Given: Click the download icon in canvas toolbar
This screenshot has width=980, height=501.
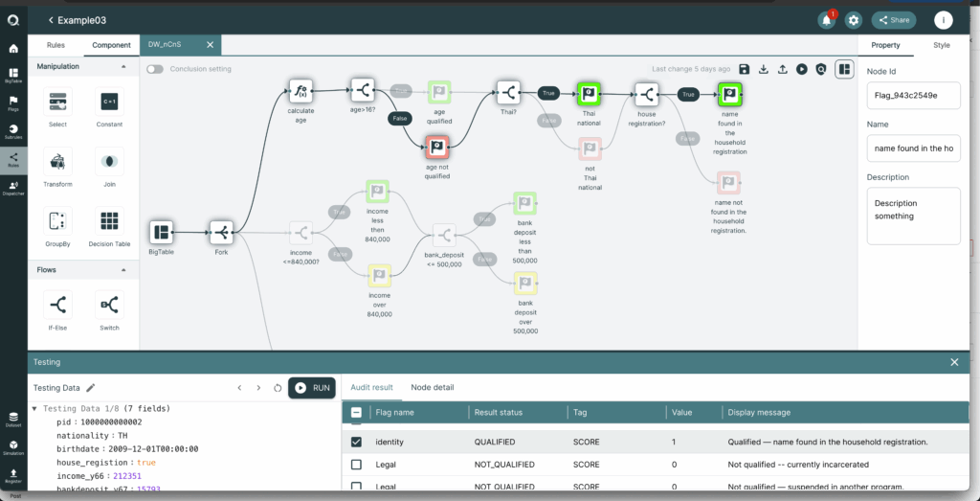Looking at the screenshot, I should (763, 69).
